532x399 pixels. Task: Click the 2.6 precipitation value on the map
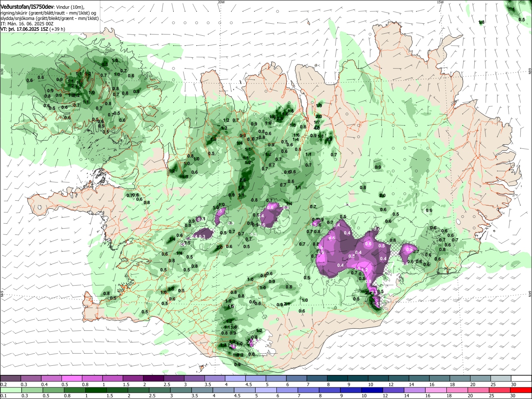243,180
